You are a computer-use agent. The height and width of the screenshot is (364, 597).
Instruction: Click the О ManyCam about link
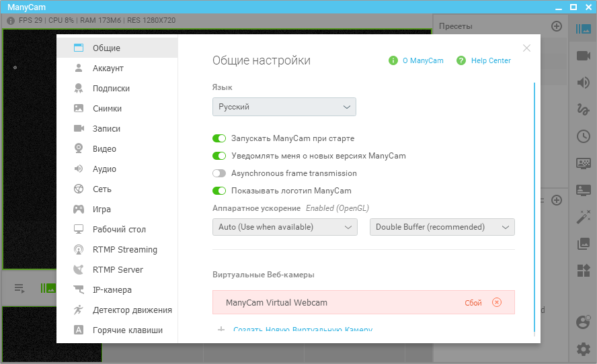(422, 60)
